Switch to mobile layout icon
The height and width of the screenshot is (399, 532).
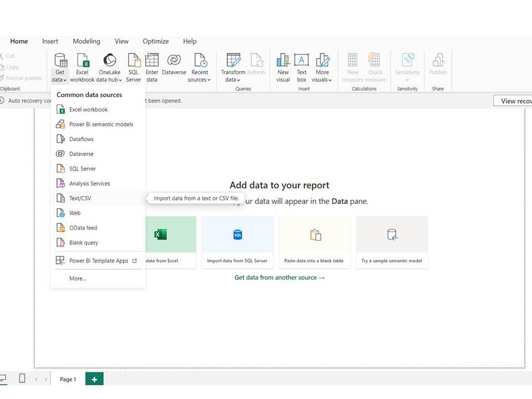click(x=22, y=378)
